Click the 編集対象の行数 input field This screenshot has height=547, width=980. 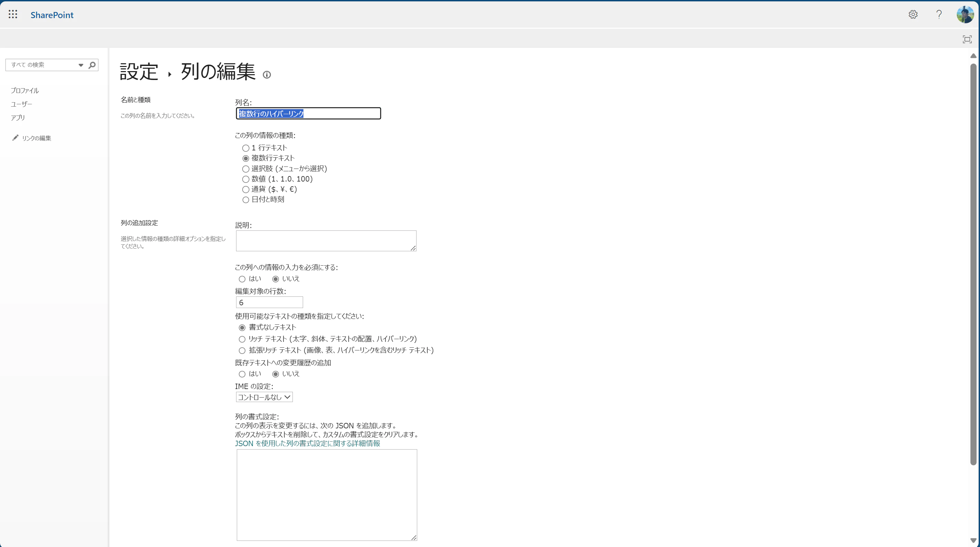click(x=269, y=303)
